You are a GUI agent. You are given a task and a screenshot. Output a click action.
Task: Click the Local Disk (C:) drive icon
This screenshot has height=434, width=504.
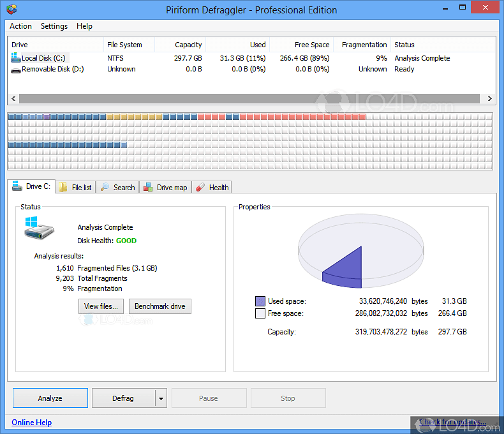[x=16, y=57]
